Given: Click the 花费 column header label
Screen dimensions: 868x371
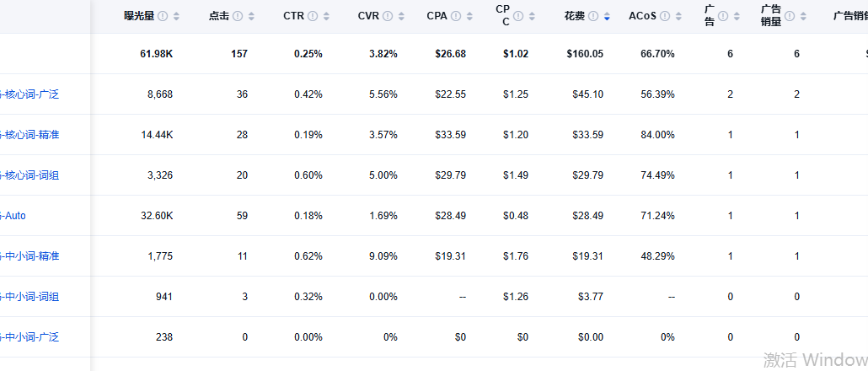Looking at the screenshot, I should click(x=576, y=16).
